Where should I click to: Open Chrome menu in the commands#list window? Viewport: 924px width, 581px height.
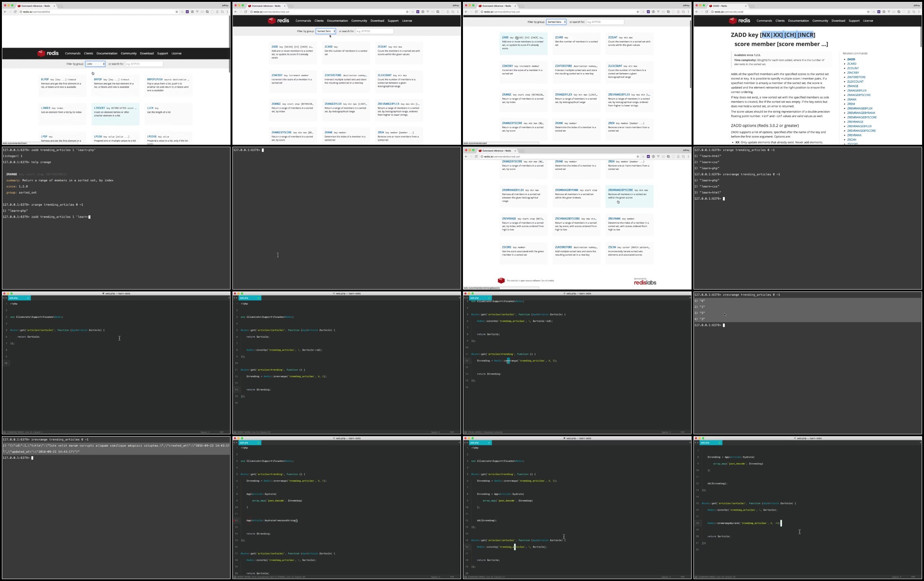pyautogui.click(x=227, y=12)
